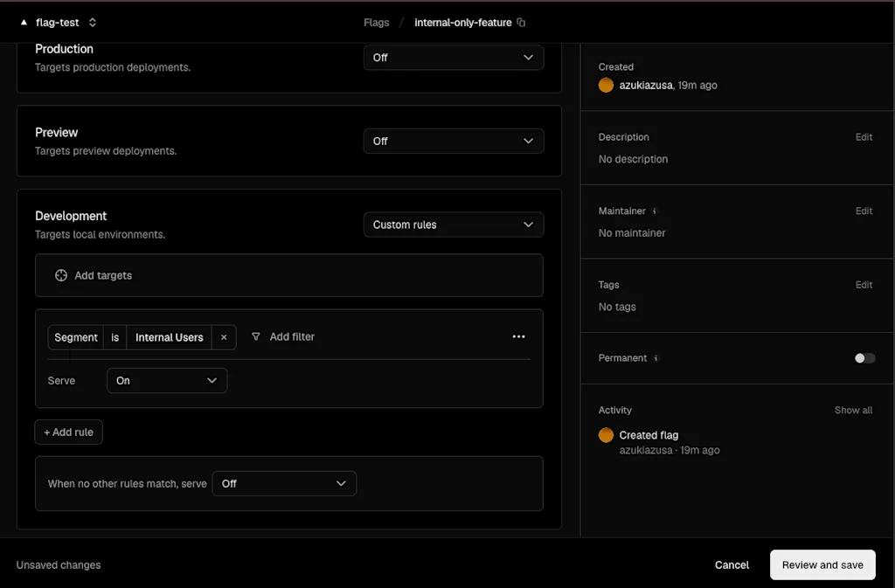Open the fallback serve Off dropdown
The image size is (895, 588).
click(284, 484)
